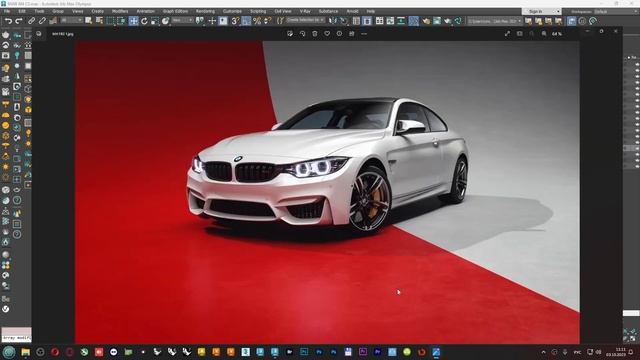The image size is (640, 360).
Task: Toggle the Scene Explorer button
Action: [x=356, y=21]
